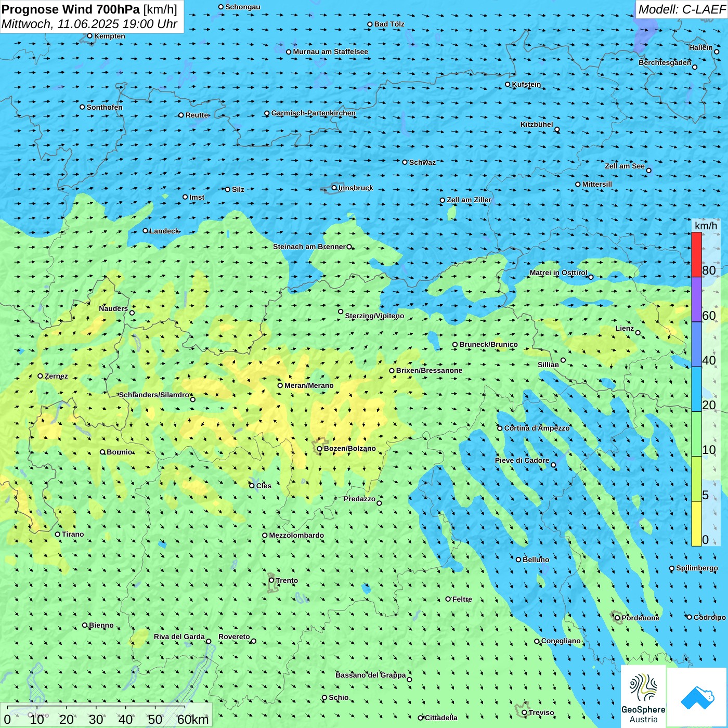The height and width of the screenshot is (728, 728).
Task: Click the 'Garmisch-Partenkirchen' label
Action: pyautogui.click(x=314, y=113)
